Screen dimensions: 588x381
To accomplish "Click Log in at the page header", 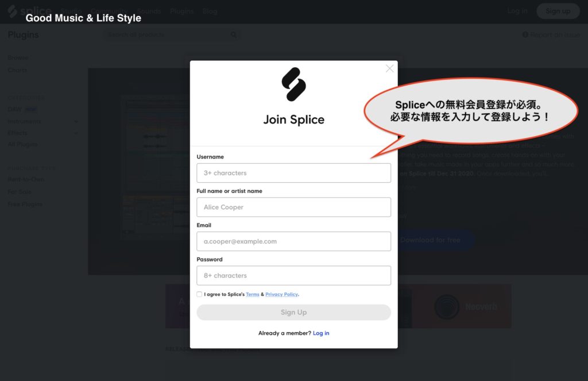I will tap(517, 11).
